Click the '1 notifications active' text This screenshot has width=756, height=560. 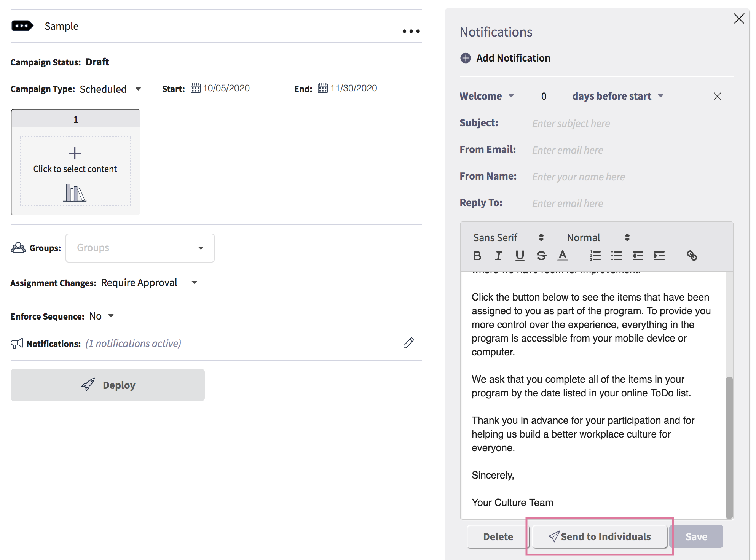[x=133, y=344]
